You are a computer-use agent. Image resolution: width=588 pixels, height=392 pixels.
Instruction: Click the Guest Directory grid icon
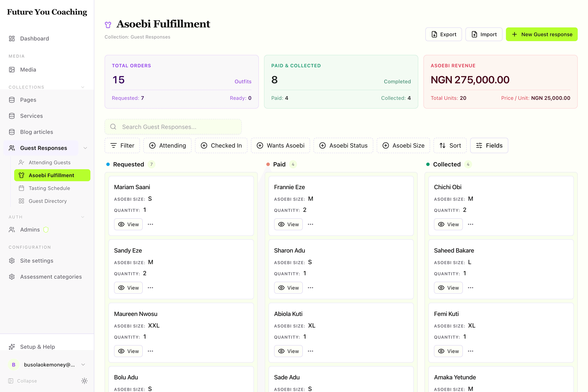point(21,201)
